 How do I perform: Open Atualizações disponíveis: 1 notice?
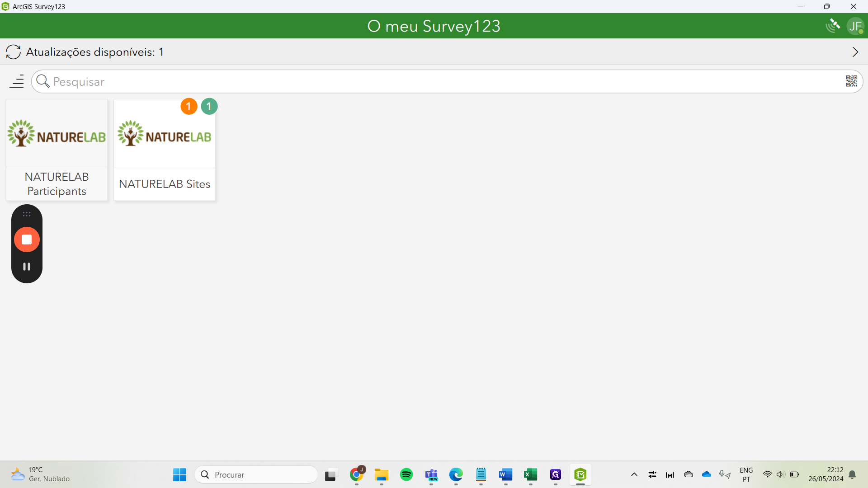95,52
